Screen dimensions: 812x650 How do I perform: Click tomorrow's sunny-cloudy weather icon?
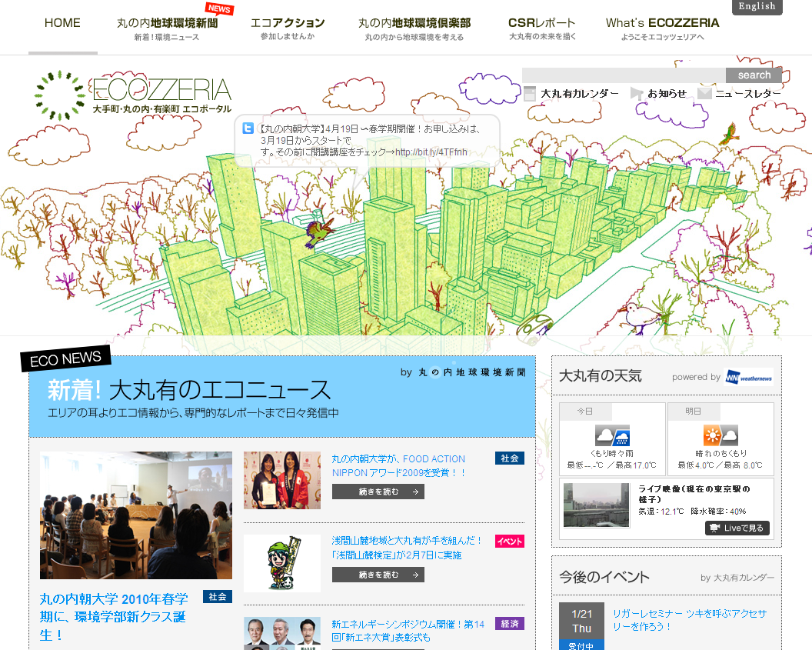pos(720,436)
